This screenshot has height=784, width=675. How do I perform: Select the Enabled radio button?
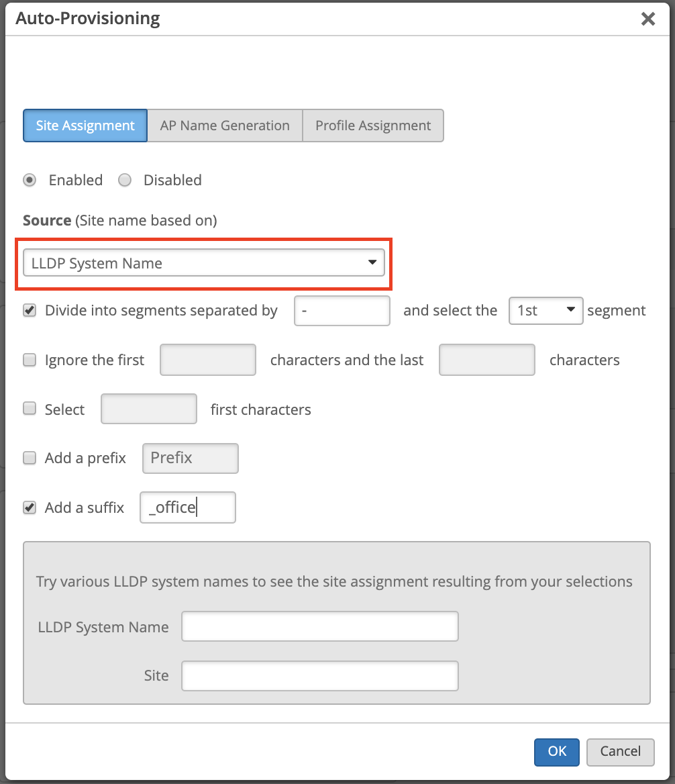click(x=30, y=180)
